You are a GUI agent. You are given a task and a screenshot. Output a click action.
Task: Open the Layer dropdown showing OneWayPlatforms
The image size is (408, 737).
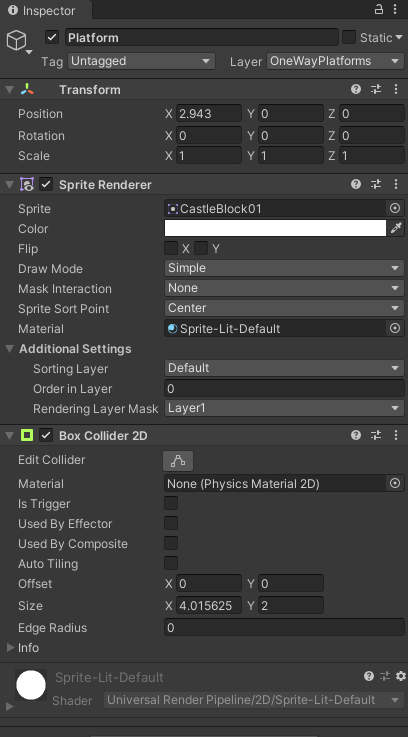pos(335,61)
